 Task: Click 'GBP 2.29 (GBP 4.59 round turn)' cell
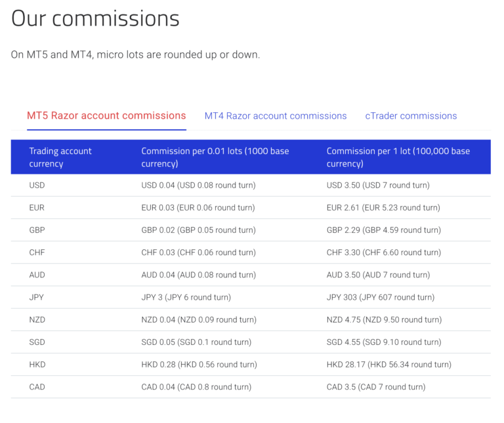[x=384, y=230]
